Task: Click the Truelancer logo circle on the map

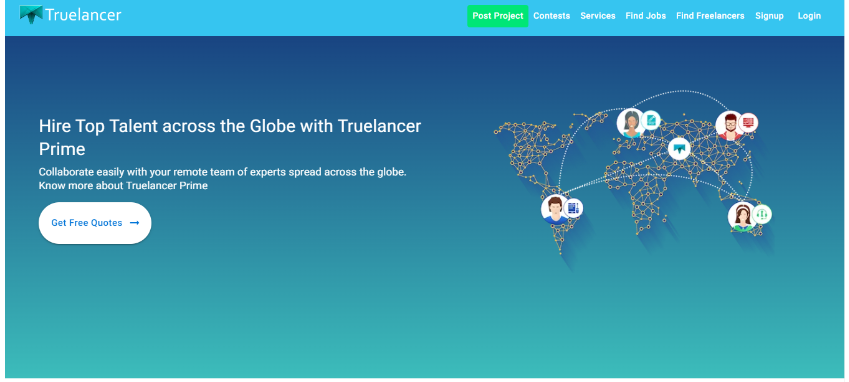Action: [x=679, y=148]
